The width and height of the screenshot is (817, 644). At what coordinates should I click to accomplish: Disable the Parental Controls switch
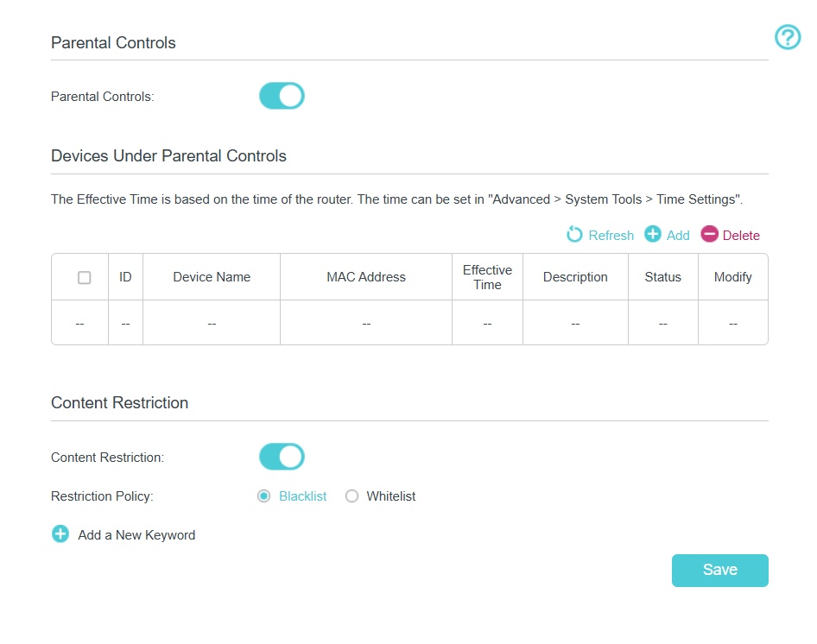click(x=282, y=96)
